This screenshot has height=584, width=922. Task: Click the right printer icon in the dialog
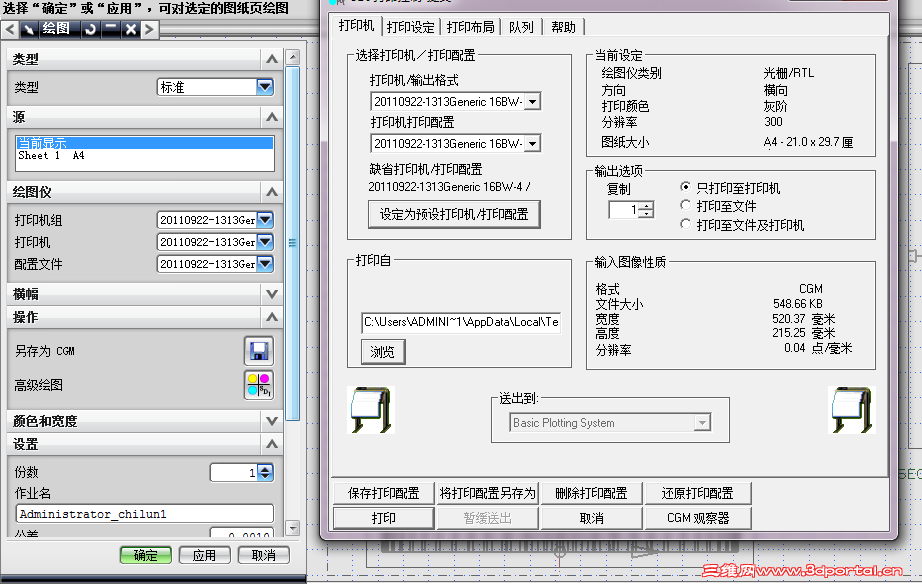[851, 410]
